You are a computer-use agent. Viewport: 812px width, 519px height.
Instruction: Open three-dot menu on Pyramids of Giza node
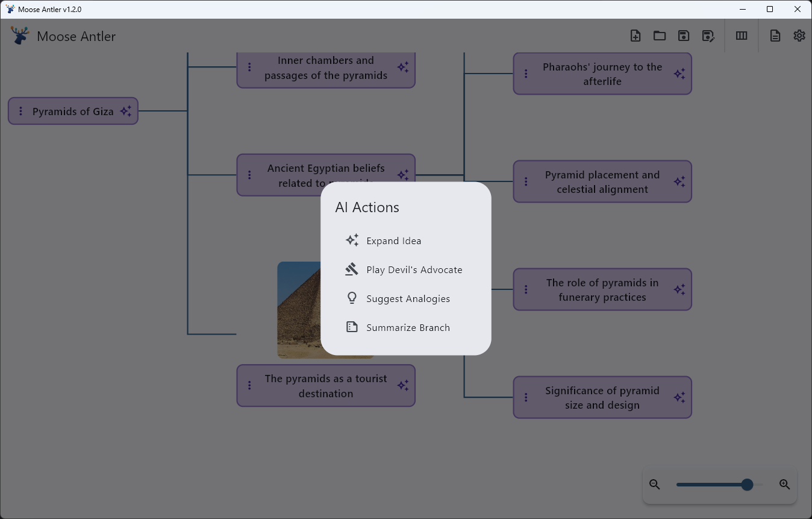(20, 112)
